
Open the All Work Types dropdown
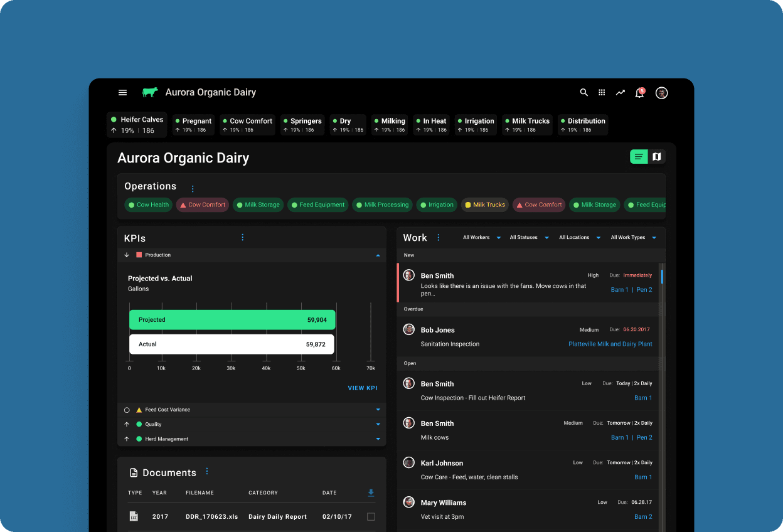click(x=634, y=238)
